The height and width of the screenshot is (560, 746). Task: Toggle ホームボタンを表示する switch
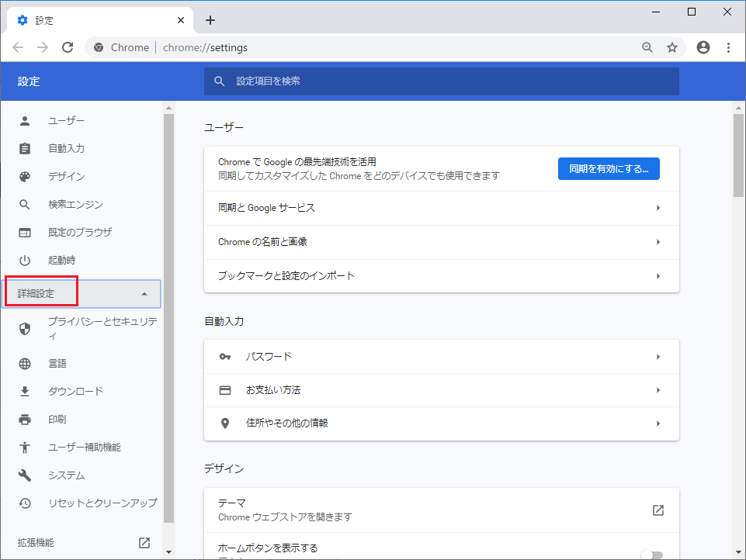[652, 555]
